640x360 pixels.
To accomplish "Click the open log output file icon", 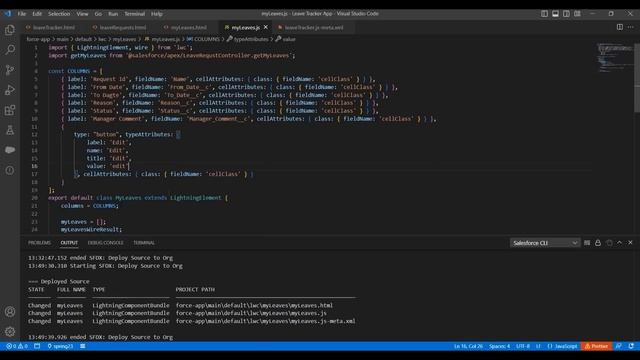I will coord(609,243).
